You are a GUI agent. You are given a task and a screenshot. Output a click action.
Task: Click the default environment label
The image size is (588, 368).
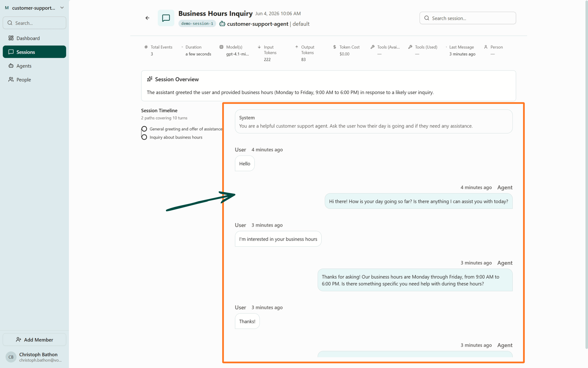coord(301,24)
